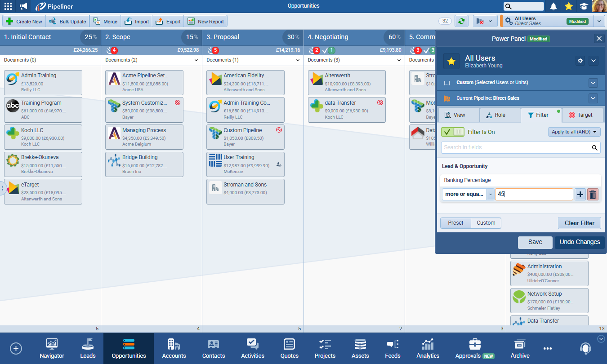The image size is (607, 364).
Task: Click Export button
Action: click(168, 21)
